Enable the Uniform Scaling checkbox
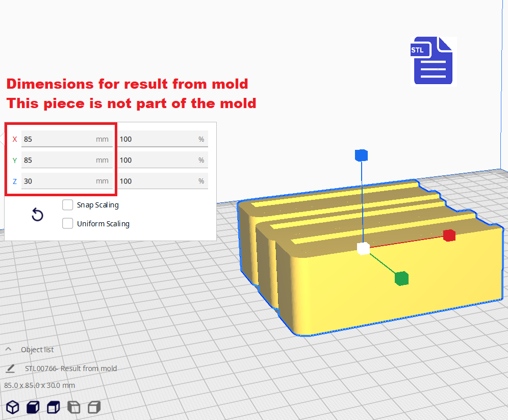The width and height of the screenshot is (508, 420). pyautogui.click(x=67, y=224)
